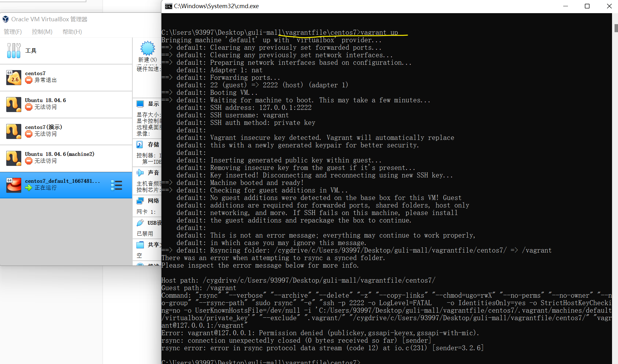Maximize the cmd.exe window

click(x=587, y=6)
